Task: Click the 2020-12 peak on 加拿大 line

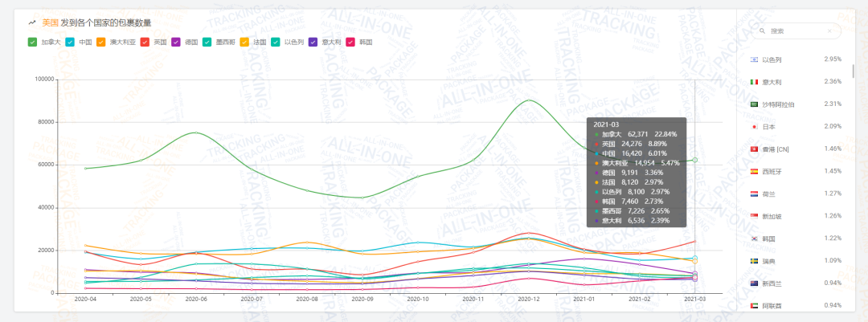Action: click(529, 100)
